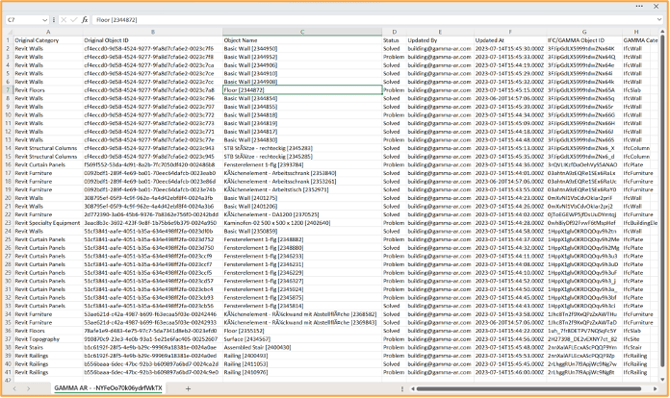Click the cell 'Railing [2411053]'
670x398 pixels.
pyautogui.click(x=302, y=364)
